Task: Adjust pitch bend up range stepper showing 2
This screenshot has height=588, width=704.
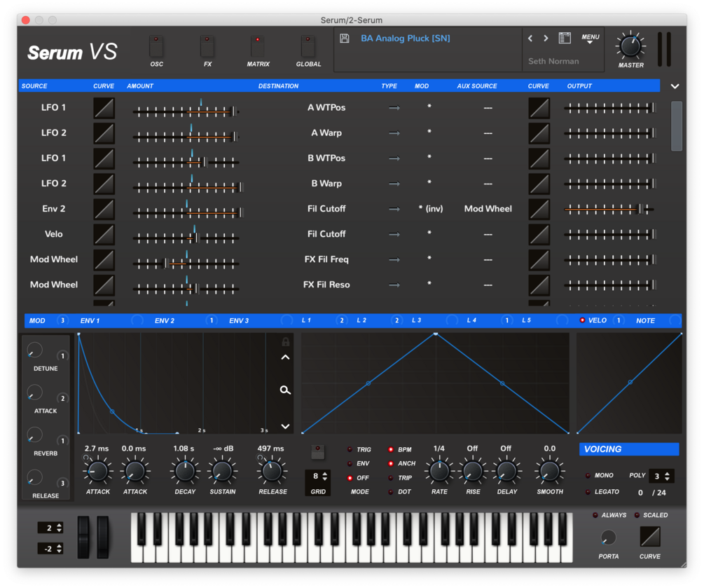Action: (59, 528)
